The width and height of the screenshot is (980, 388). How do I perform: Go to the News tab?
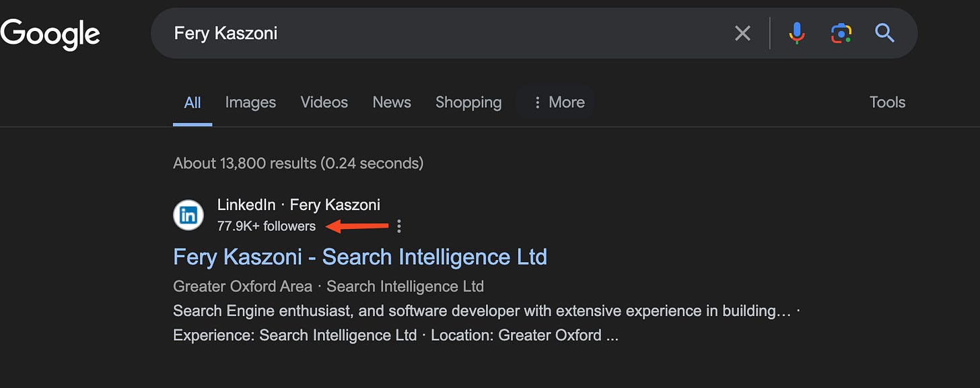392,102
